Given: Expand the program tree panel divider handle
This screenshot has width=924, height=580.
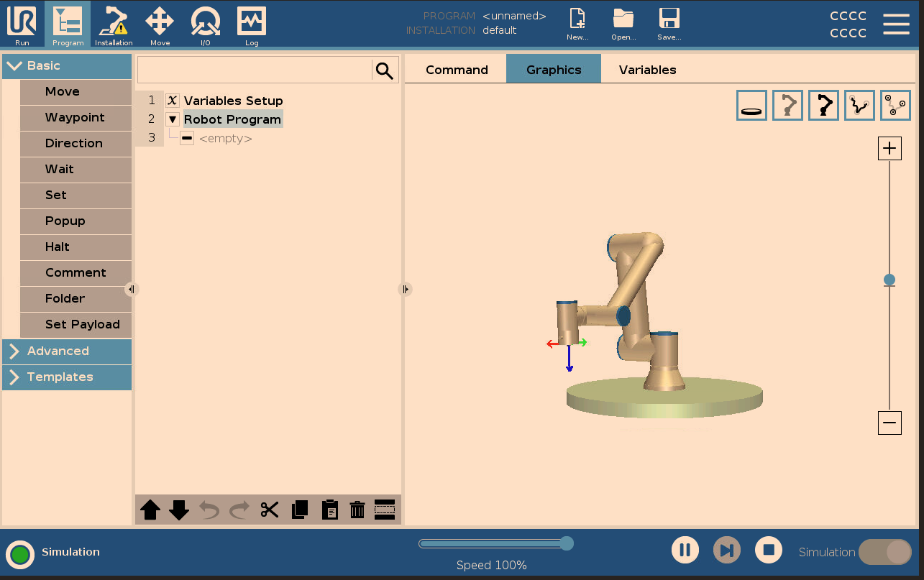Looking at the screenshot, I should pos(405,289).
